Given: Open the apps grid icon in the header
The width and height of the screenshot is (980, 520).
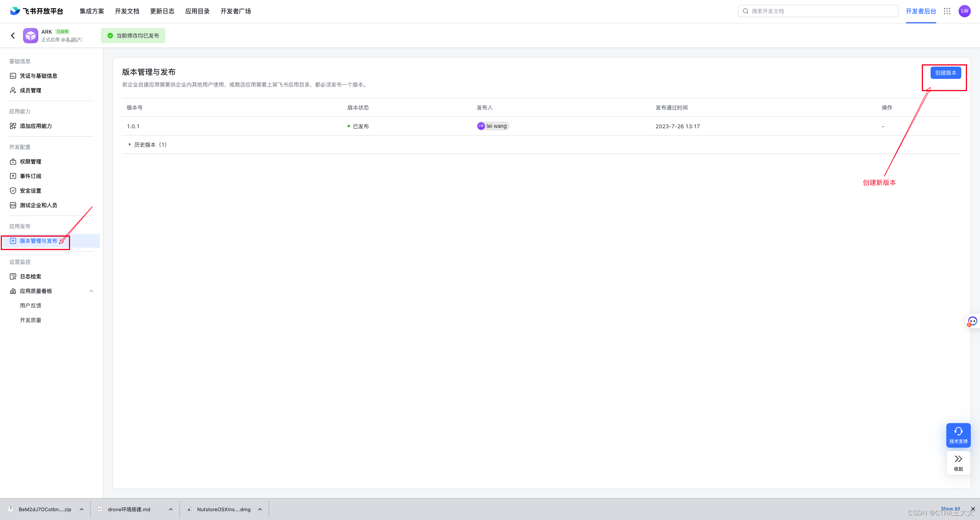Looking at the screenshot, I should pos(947,11).
